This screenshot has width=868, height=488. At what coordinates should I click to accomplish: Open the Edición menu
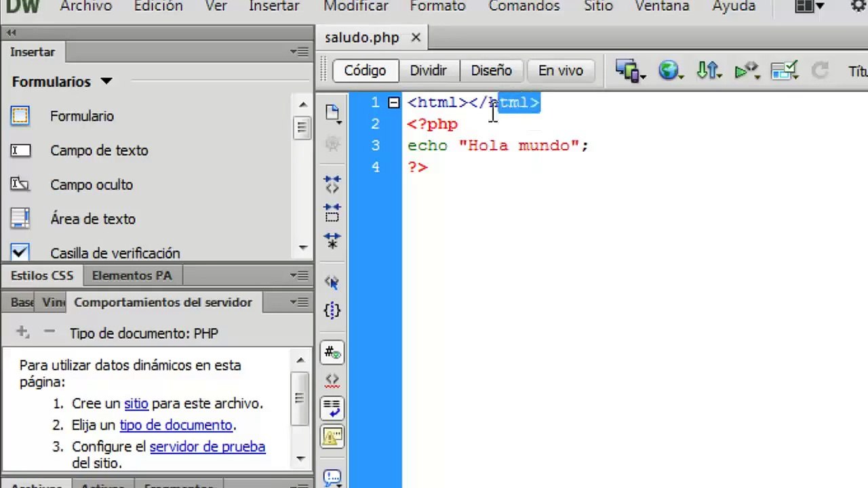pyautogui.click(x=158, y=6)
